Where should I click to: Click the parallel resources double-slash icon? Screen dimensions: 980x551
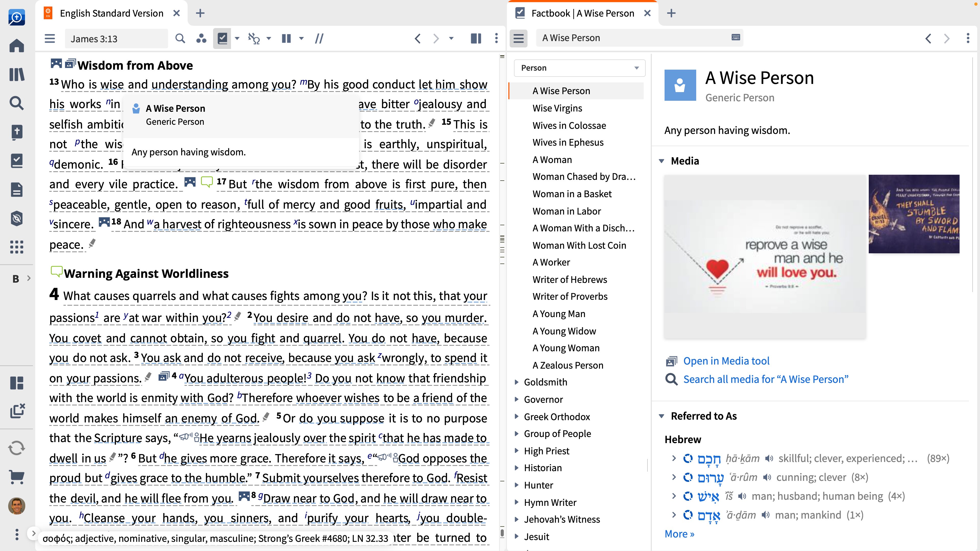[319, 39]
